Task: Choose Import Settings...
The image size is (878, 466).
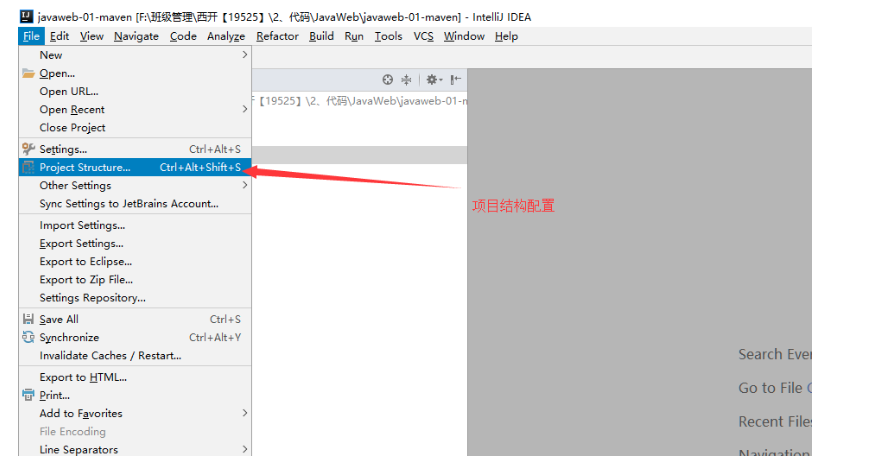Action: [135, 225]
